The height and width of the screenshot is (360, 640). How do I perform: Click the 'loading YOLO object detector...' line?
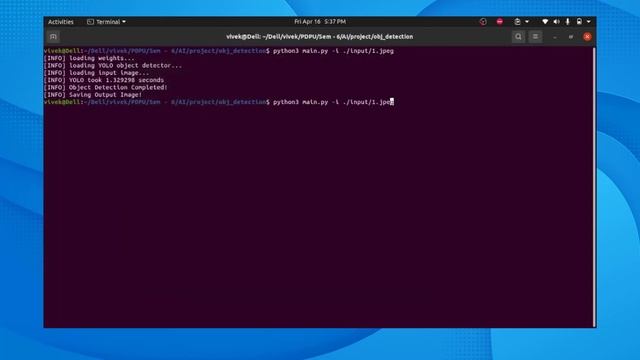(125, 66)
